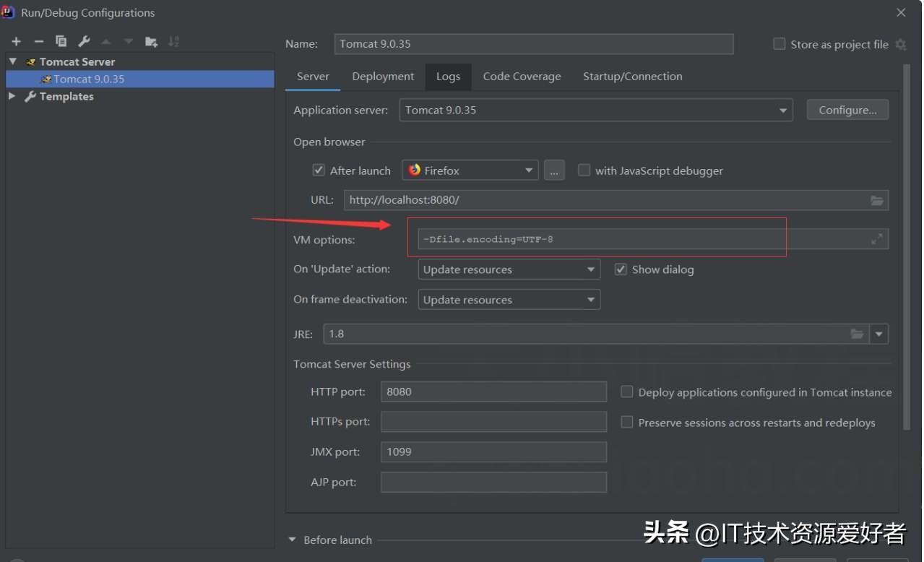Sort configurations alphabetically

(173, 41)
